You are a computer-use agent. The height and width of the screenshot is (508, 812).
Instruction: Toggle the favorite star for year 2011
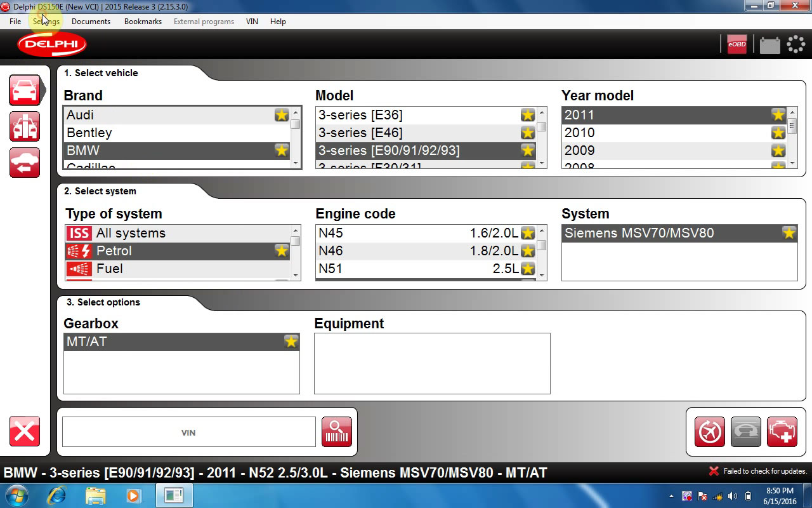(778, 115)
